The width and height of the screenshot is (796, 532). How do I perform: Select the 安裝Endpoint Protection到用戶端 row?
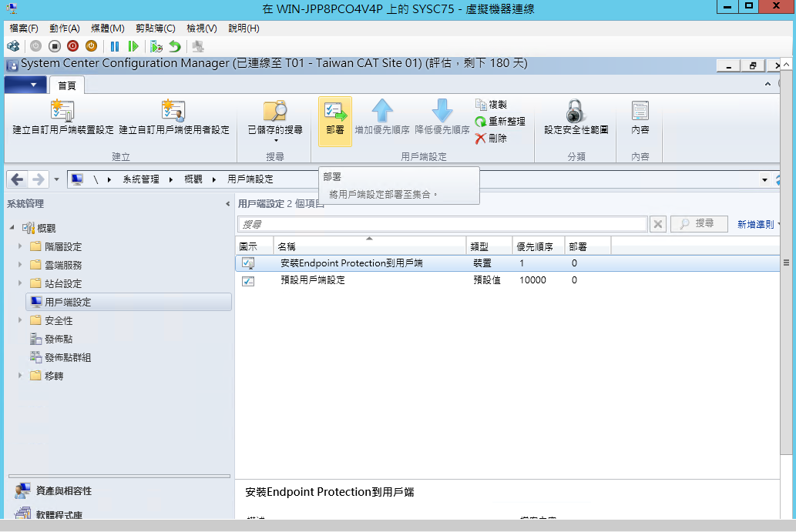[x=508, y=263]
